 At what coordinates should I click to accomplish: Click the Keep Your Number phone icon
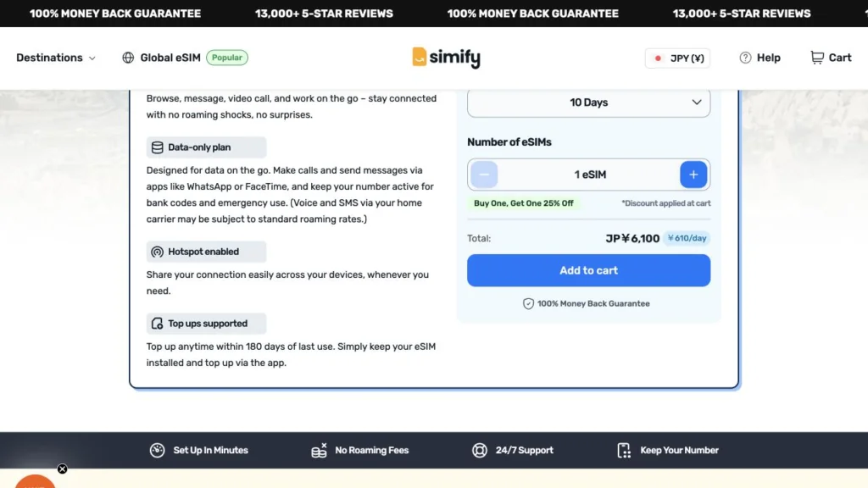click(624, 451)
